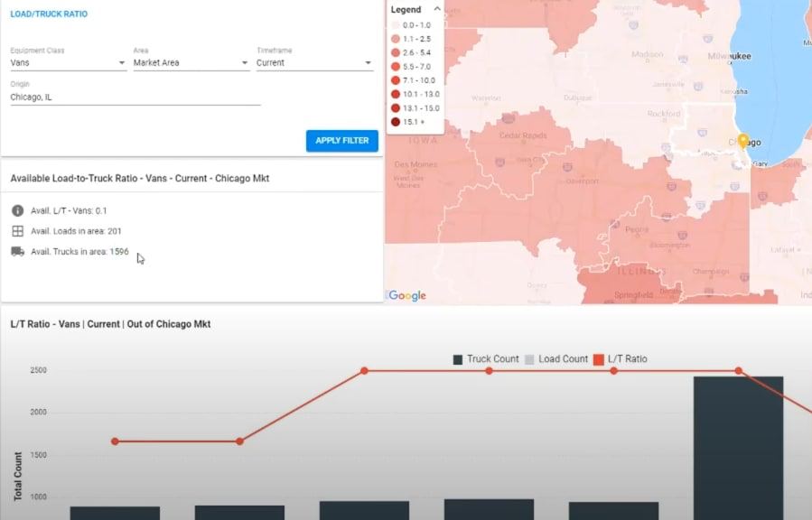
Task: Collapse the Legend panel with the chevron
Action: coord(437,9)
